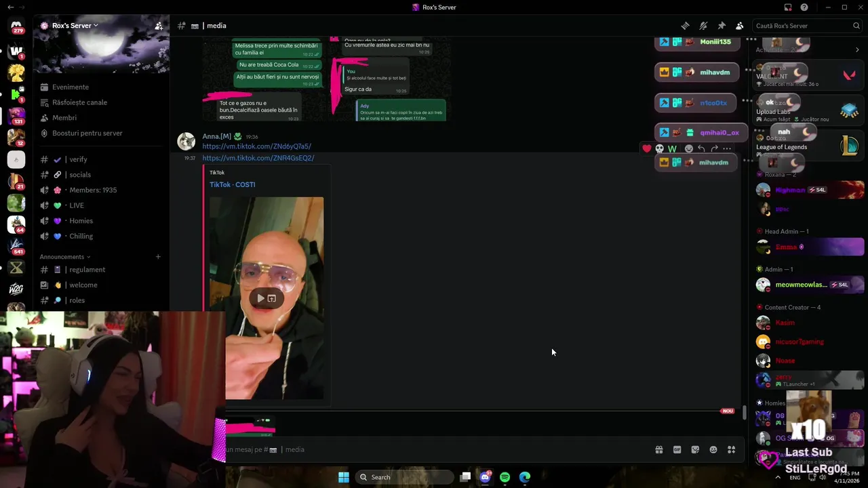Expand Activitate section chevron
The width and height of the screenshot is (868, 488).
(x=857, y=49)
